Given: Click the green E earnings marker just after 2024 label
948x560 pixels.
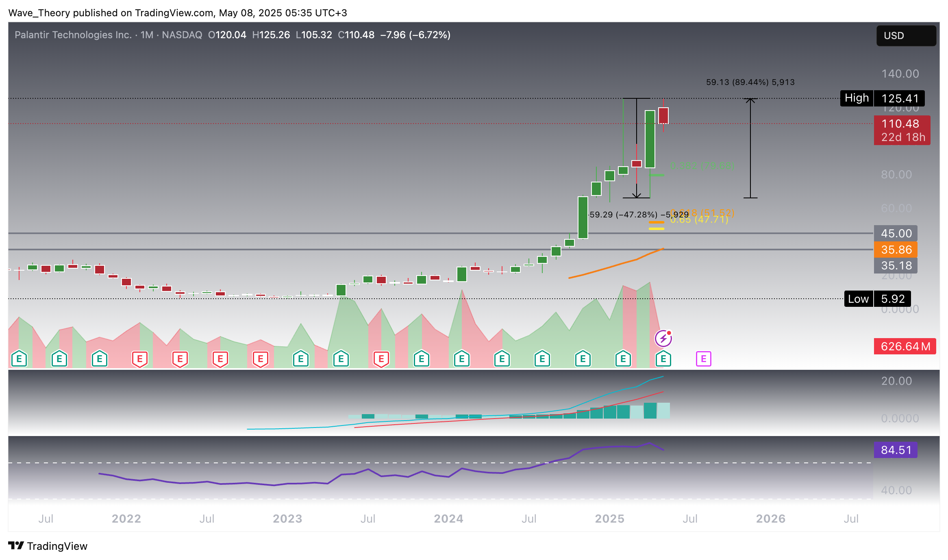Looking at the screenshot, I should coord(462,359).
